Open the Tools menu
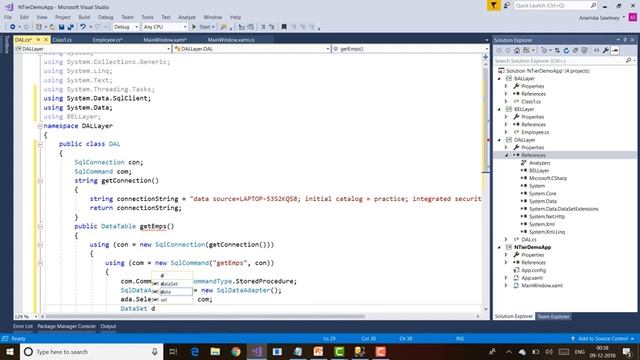This screenshot has height=360, width=640. click(x=147, y=17)
